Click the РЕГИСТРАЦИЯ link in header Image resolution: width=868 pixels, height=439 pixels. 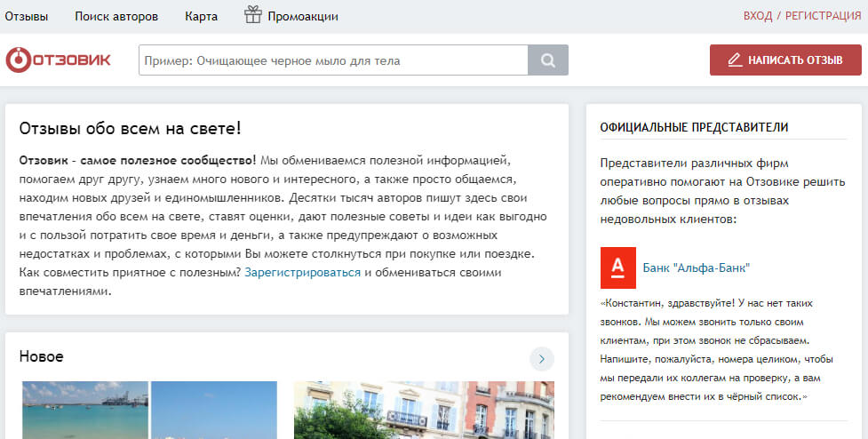(x=822, y=16)
